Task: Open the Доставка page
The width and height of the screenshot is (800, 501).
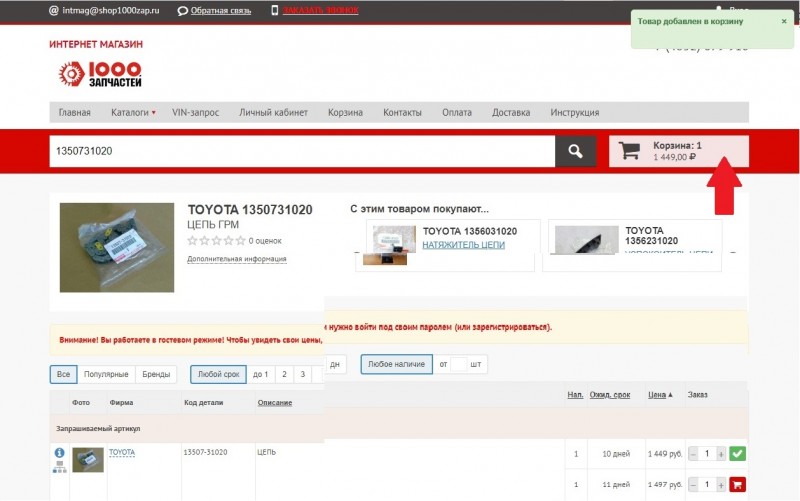Action: (x=511, y=112)
